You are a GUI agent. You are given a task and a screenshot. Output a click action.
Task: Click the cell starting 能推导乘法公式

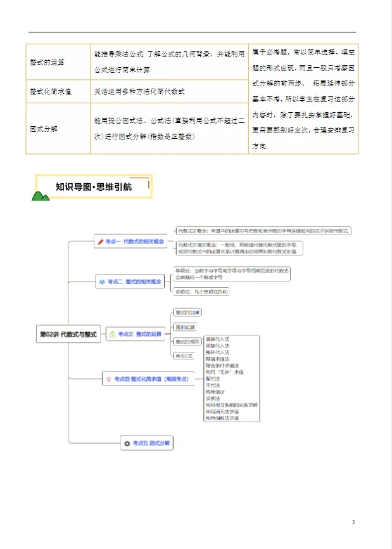(169, 62)
